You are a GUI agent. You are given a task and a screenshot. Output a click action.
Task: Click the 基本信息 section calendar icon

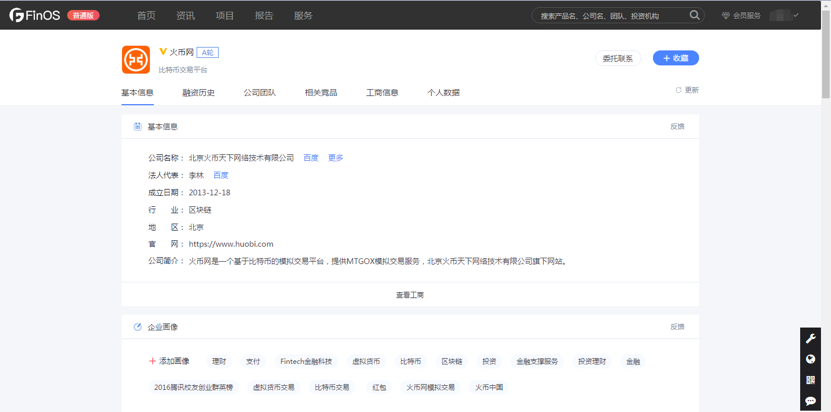[x=138, y=127]
